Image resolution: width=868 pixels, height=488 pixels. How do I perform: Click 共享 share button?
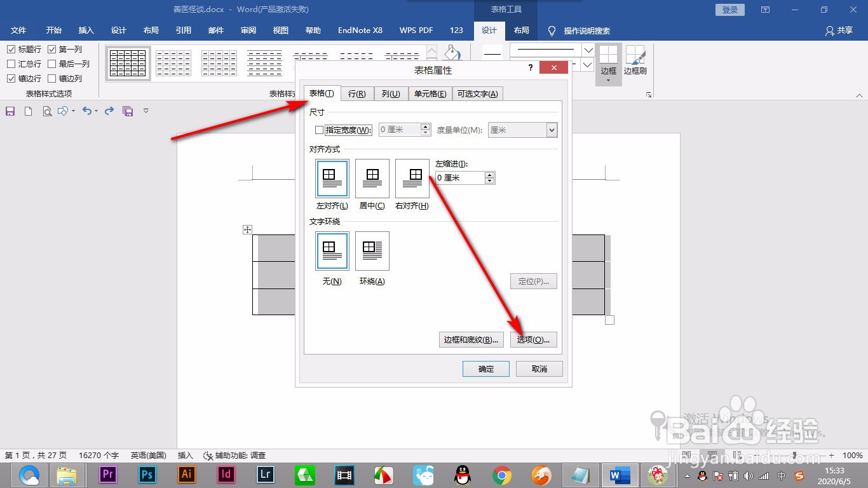coord(839,30)
